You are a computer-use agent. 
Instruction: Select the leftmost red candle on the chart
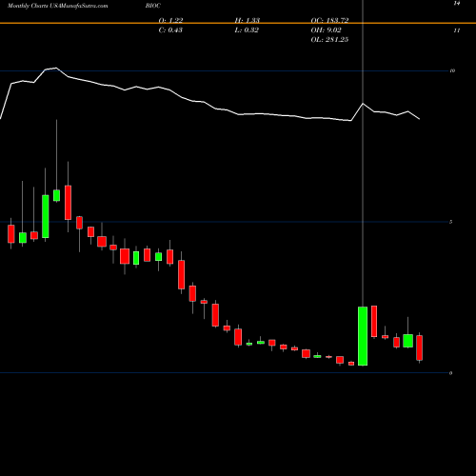11,234
